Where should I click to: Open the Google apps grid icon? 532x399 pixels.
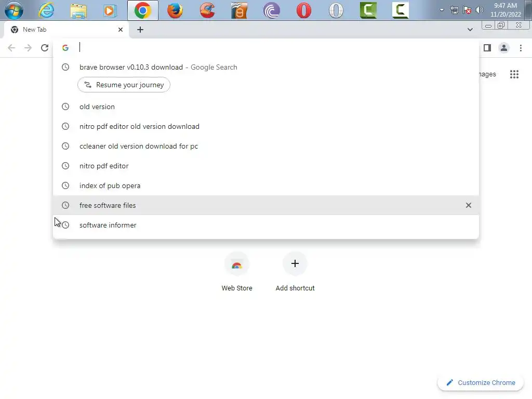click(x=514, y=74)
